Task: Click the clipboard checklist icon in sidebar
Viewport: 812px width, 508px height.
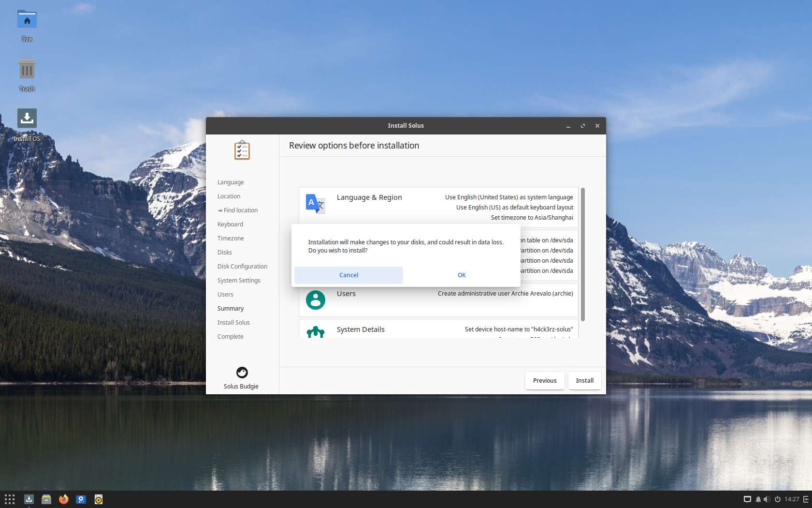Action: pos(242,150)
